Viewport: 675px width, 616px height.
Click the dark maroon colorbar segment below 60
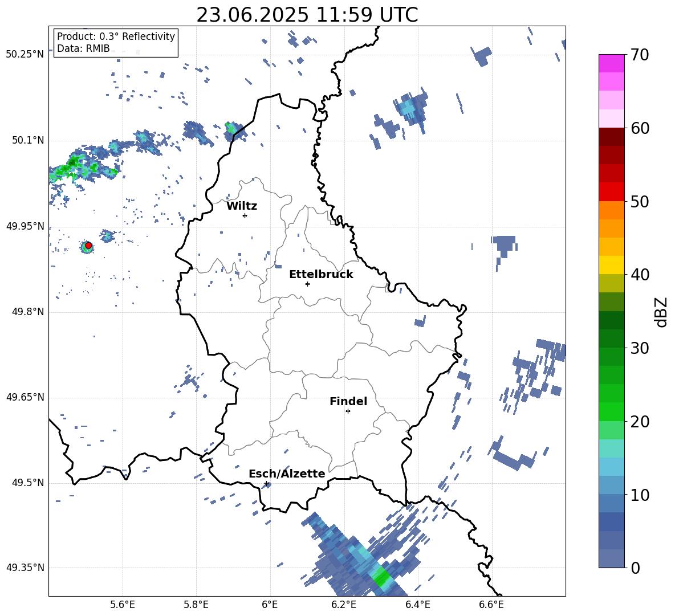point(611,137)
